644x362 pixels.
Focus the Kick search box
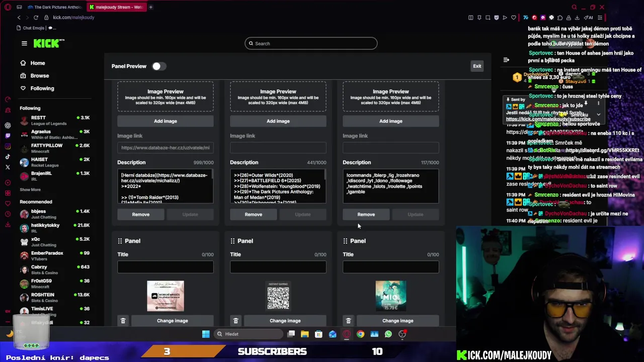311,44
